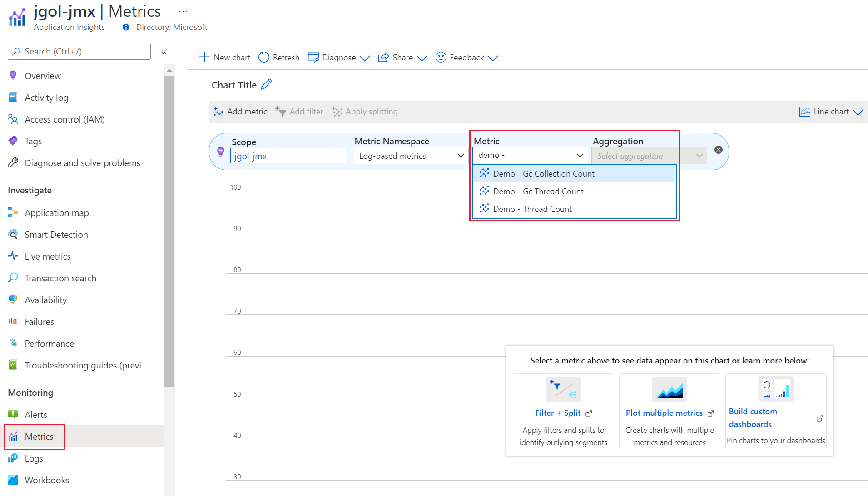Click the Refresh button
This screenshot has width=868, height=496.
279,58
